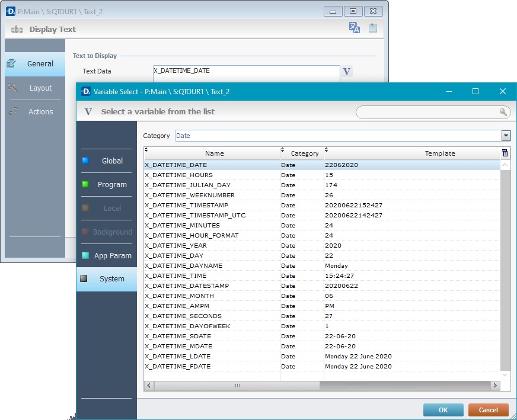Open the Actions tab in Display Text
The height and width of the screenshot is (420, 517).
(x=36, y=111)
